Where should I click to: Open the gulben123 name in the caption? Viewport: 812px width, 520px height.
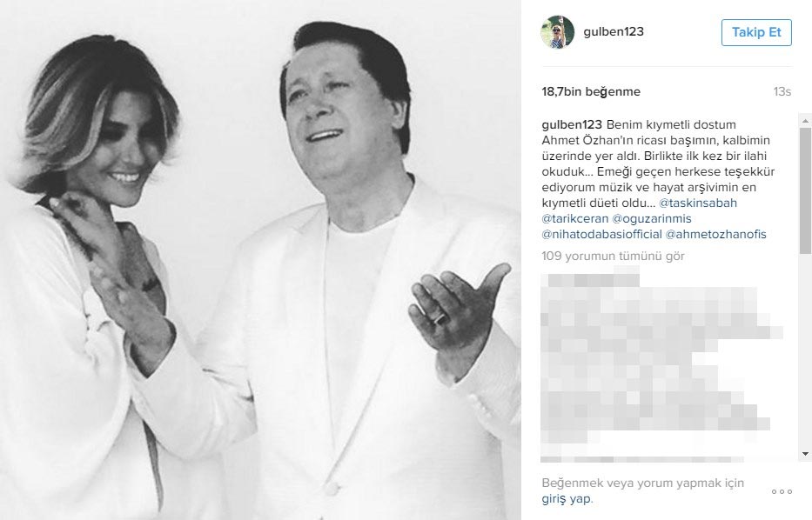572,124
